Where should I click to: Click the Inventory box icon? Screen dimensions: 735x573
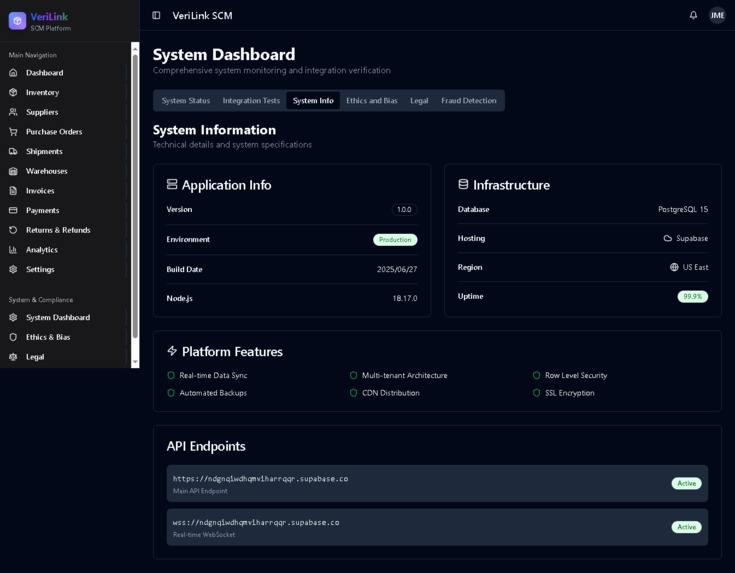click(13, 92)
